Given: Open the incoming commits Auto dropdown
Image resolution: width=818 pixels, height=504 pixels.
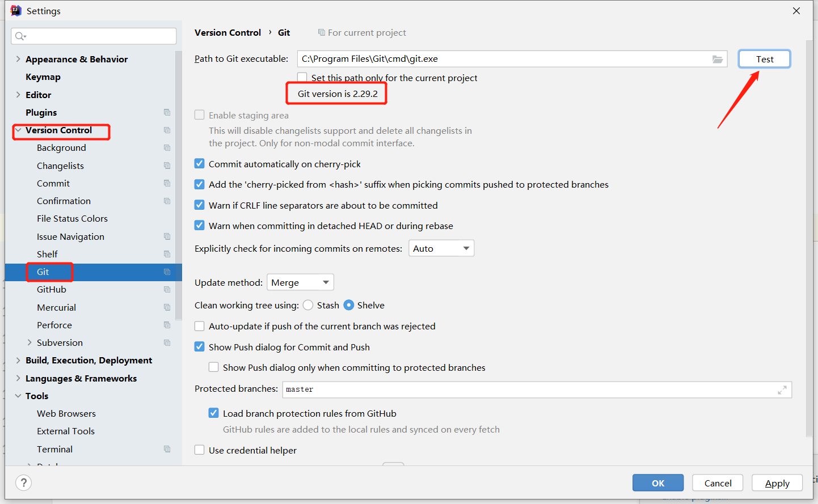Looking at the screenshot, I should pos(441,248).
